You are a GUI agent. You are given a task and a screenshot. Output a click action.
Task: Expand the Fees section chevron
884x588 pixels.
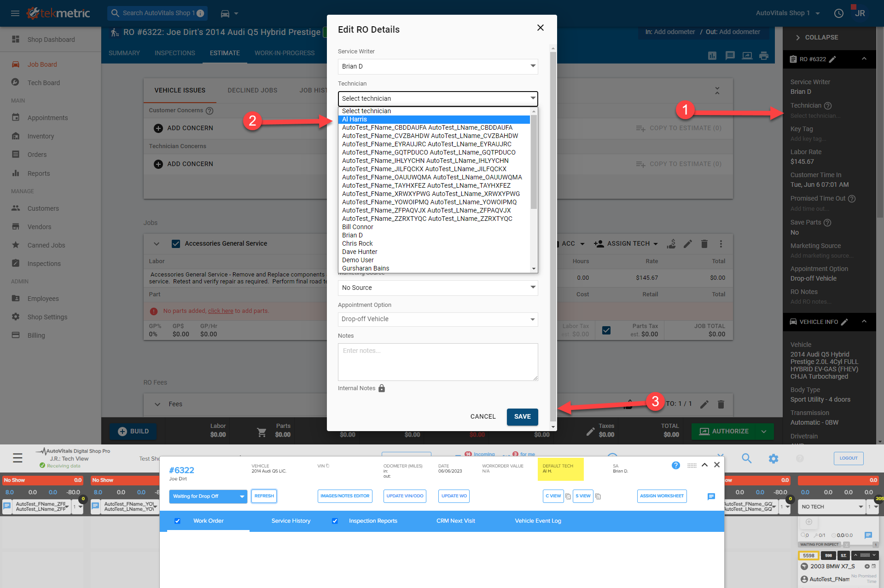tap(157, 404)
